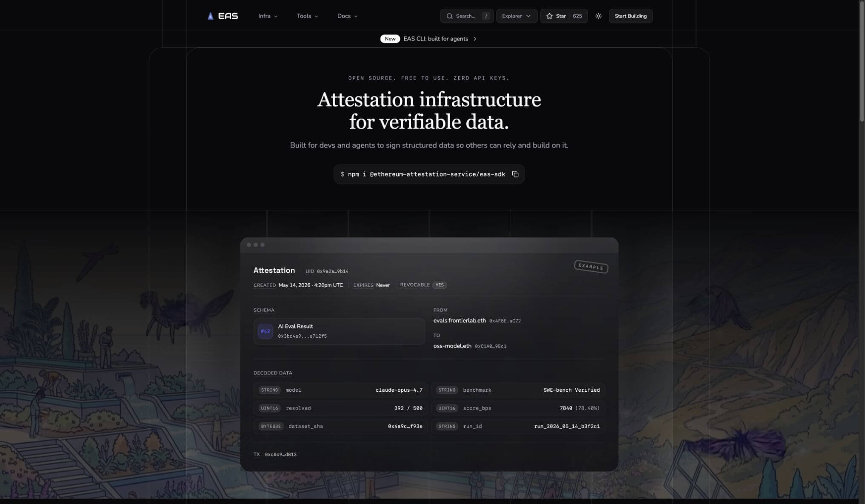
Task: Click the Start Building button
Action: pyautogui.click(x=631, y=16)
